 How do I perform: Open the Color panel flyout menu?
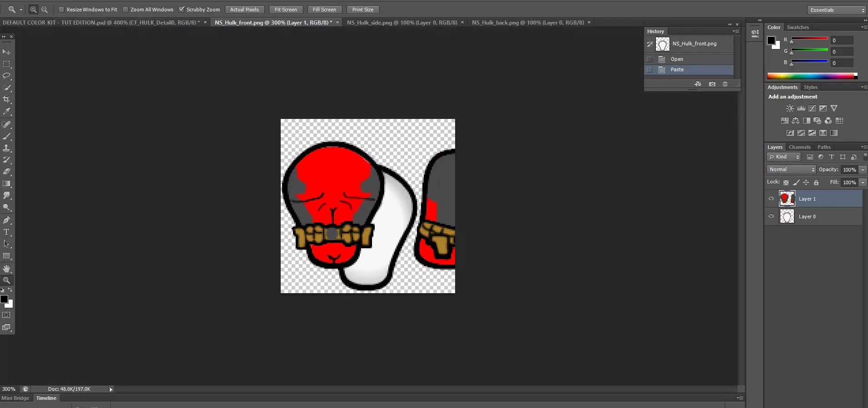click(x=864, y=27)
